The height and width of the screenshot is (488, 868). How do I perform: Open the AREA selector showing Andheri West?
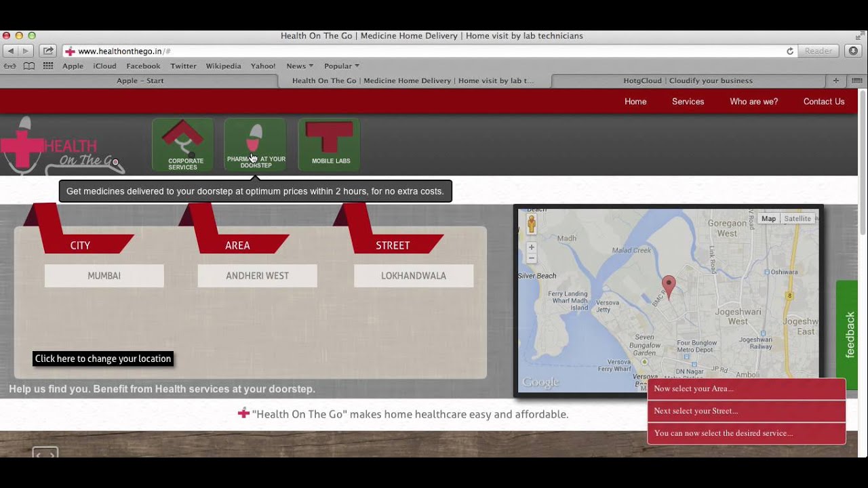(257, 276)
